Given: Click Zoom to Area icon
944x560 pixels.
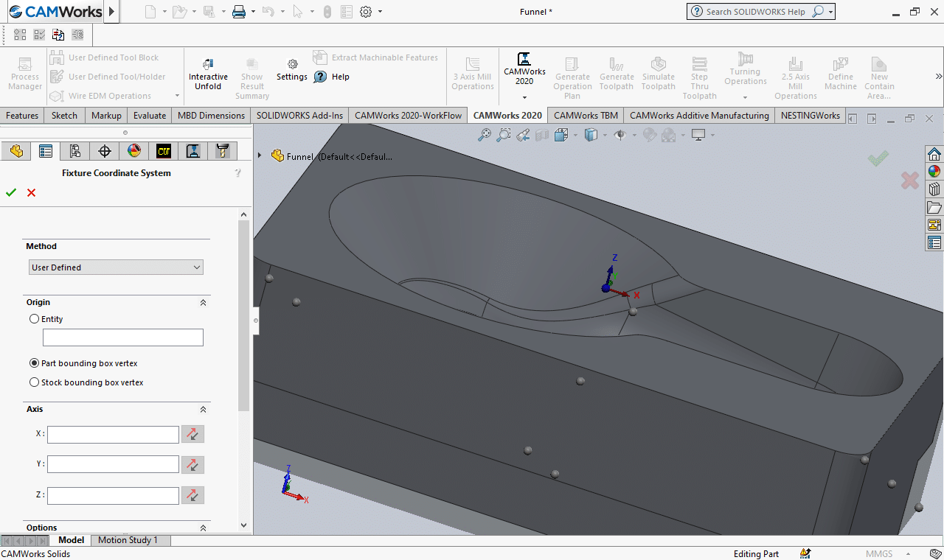Looking at the screenshot, I should click(504, 135).
